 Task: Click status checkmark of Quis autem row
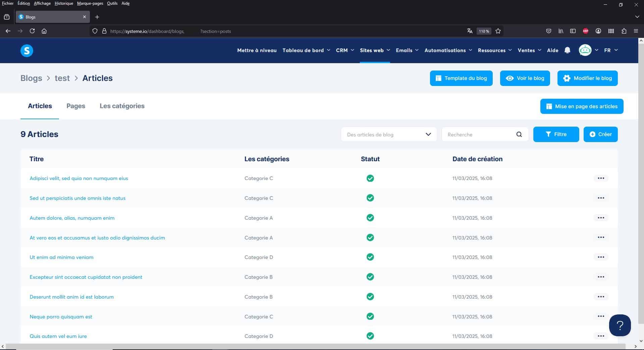pyautogui.click(x=370, y=336)
